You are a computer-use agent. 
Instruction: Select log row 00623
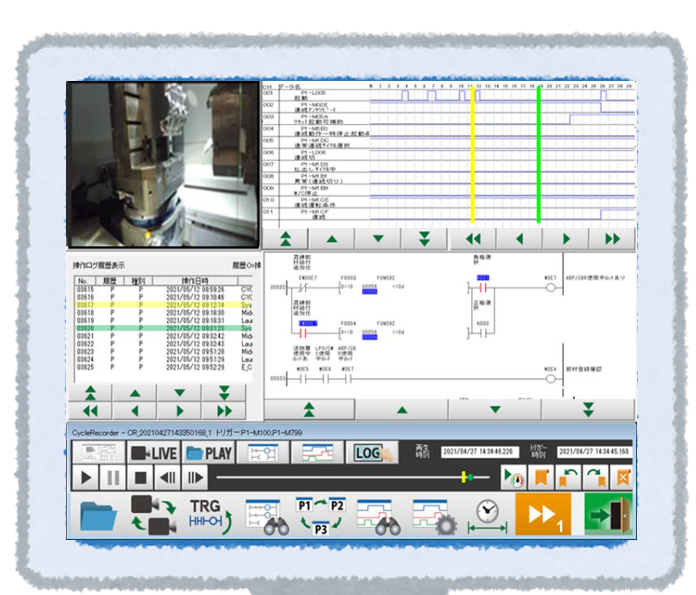coord(164,352)
